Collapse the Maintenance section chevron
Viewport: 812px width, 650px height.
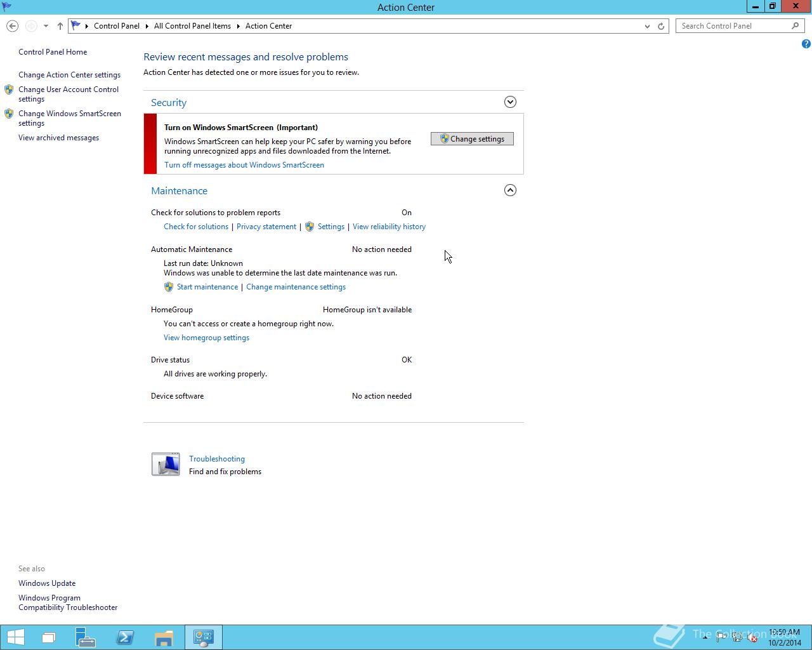[x=510, y=190]
